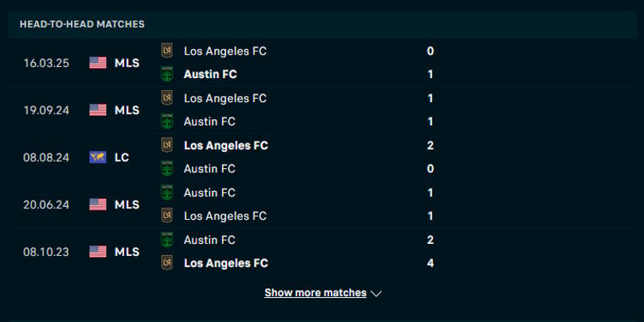Open the 19.09.24 match date
Screen dimensions: 644x322
46,110
